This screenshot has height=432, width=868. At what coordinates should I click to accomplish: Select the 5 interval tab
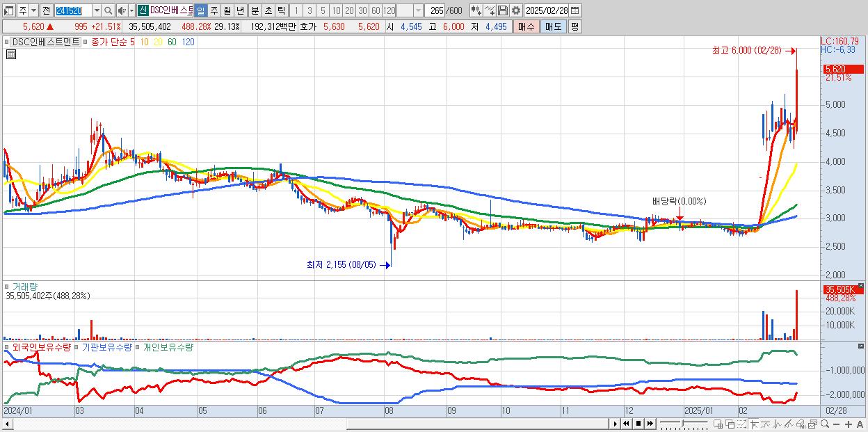click(x=323, y=10)
